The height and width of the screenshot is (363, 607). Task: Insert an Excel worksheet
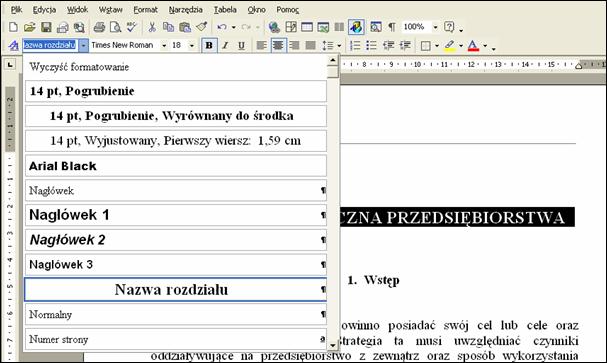(x=323, y=27)
